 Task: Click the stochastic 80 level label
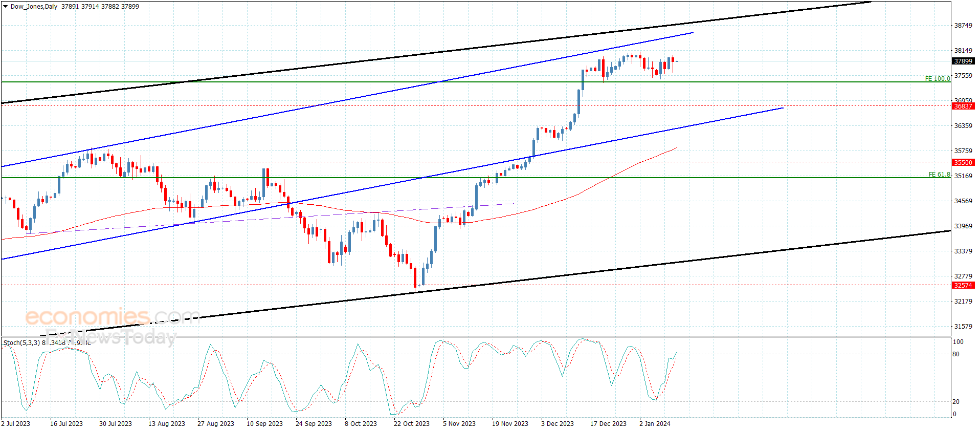point(956,354)
